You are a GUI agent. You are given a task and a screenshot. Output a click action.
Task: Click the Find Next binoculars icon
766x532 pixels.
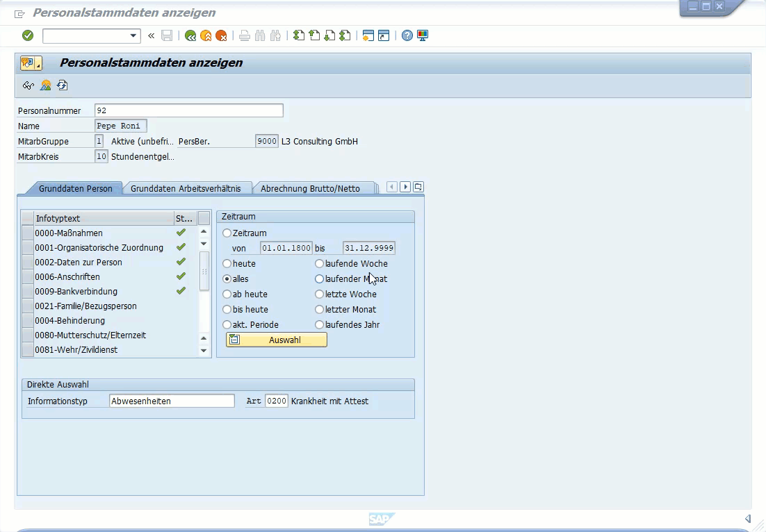[275, 35]
